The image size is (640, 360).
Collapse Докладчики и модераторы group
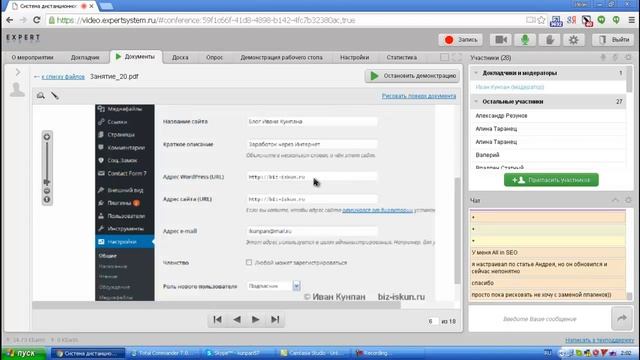476,73
